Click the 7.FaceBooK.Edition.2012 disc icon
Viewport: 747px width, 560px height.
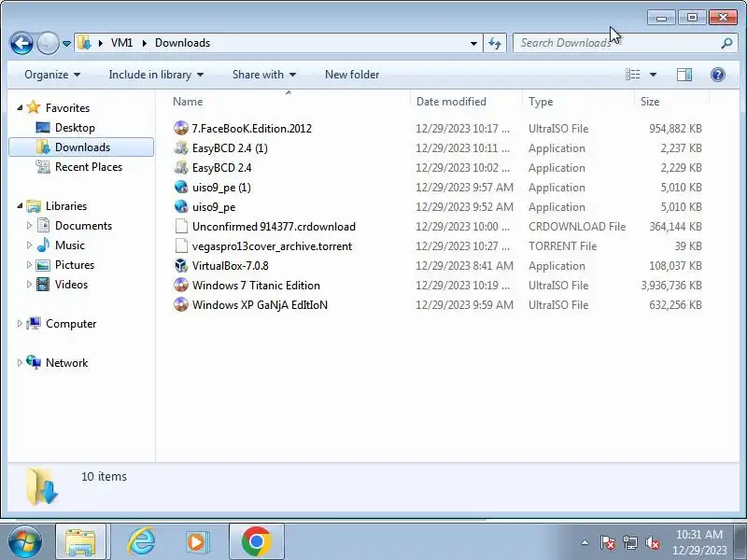click(x=181, y=129)
